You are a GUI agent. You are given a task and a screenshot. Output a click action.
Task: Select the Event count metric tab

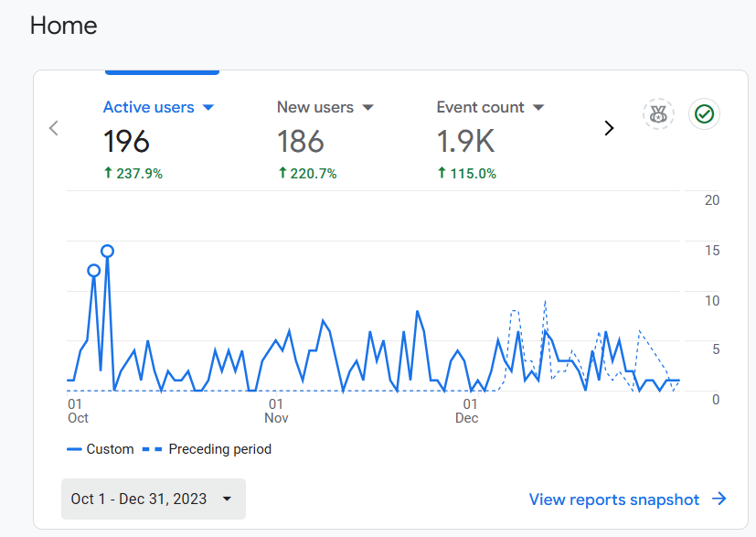click(480, 107)
